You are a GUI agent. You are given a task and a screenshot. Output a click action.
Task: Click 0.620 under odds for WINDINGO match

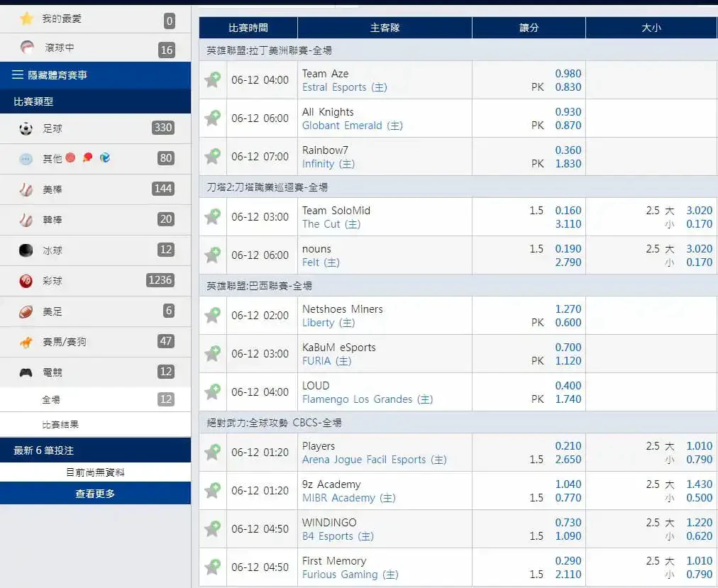pyautogui.click(x=699, y=536)
